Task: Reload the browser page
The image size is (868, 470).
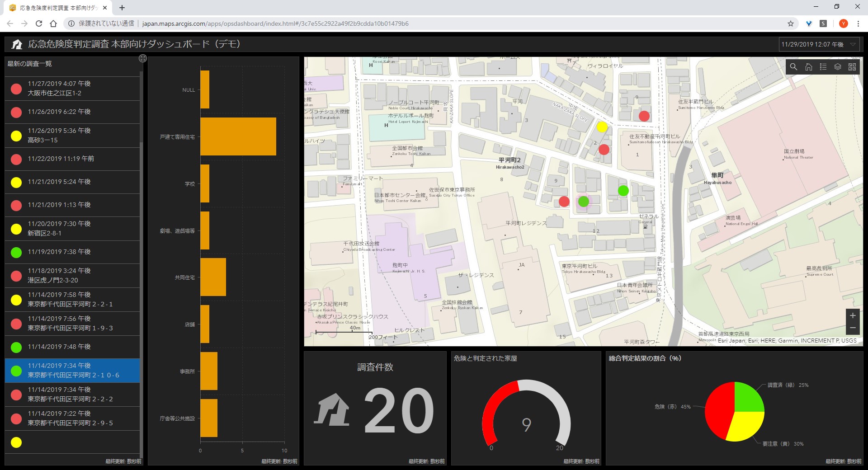Action: coord(39,23)
